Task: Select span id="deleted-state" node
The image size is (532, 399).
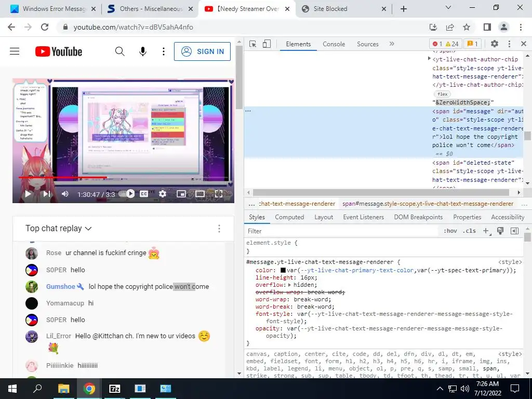Action: pyautogui.click(x=478, y=171)
